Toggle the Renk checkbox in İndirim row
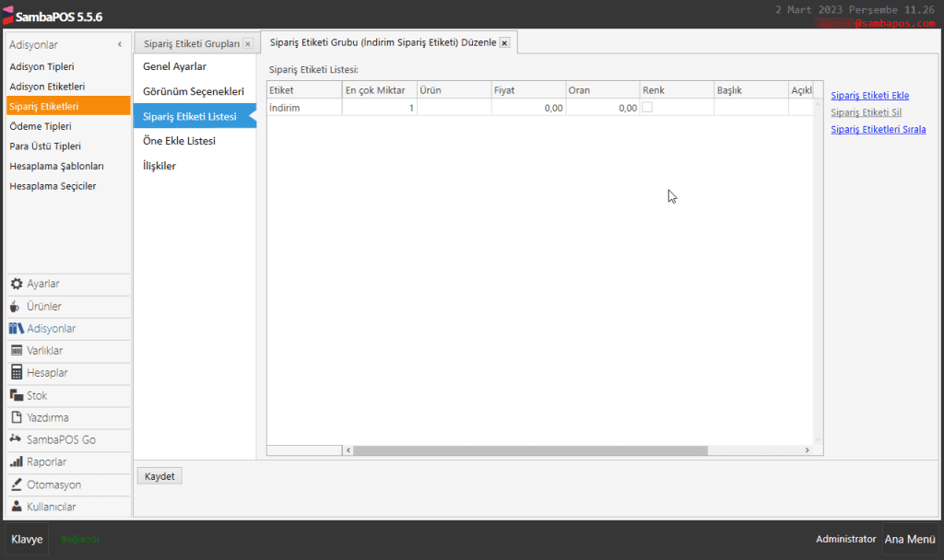Screen dimensions: 944x560 [x=647, y=108]
